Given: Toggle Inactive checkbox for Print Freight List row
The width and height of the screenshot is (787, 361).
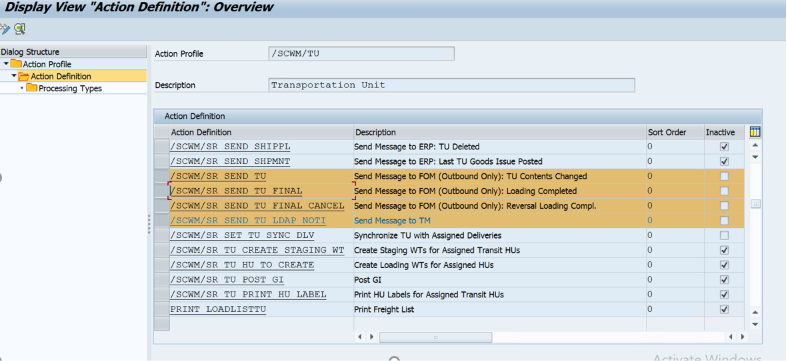Looking at the screenshot, I should (x=724, y=309).
